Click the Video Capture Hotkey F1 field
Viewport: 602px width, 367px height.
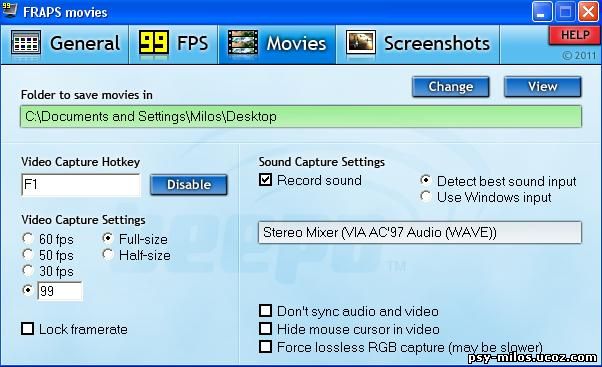(x=81, y=185)
